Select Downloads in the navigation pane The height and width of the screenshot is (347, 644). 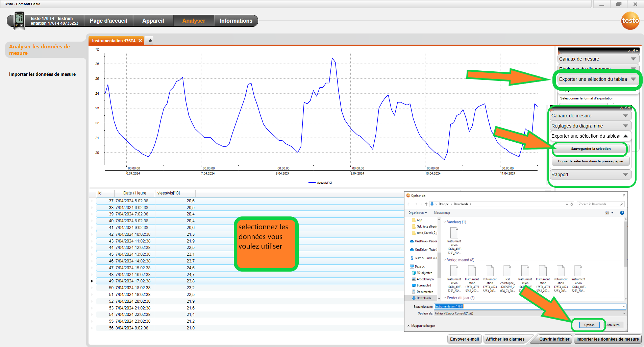pyautogui.click(x=421, y=298)
